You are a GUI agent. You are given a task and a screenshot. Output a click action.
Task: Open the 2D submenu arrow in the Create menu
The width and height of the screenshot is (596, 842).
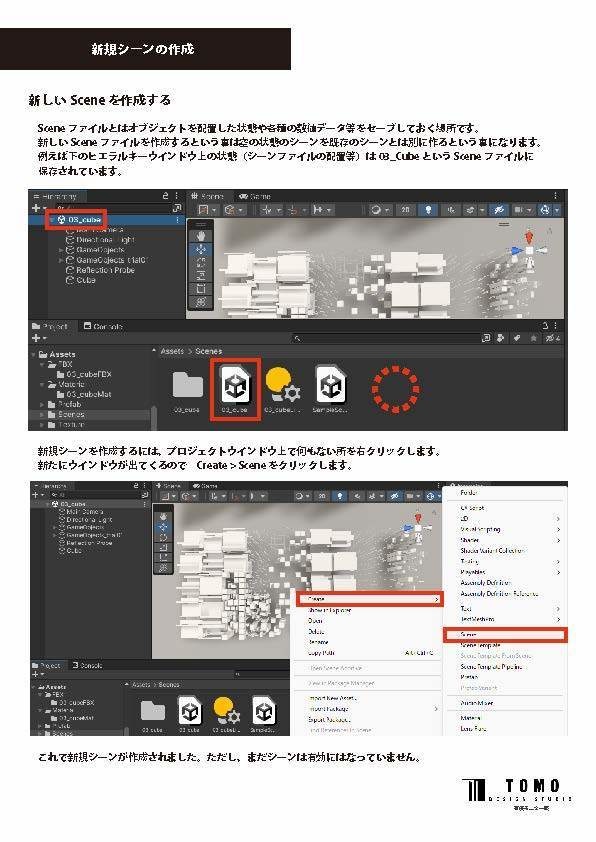pos(558,519)
